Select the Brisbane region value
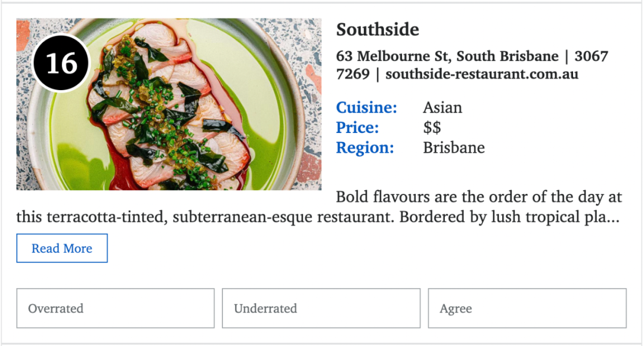Screen dimensions: 644x346 pyautogui.click(x=454, y=147)
